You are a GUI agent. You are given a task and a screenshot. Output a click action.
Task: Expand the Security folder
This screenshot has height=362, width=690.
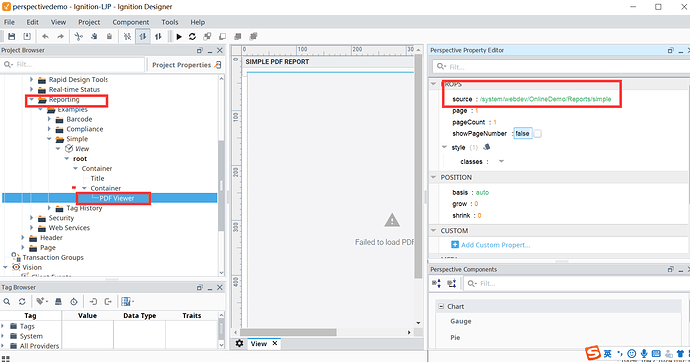tap(31, 218)
